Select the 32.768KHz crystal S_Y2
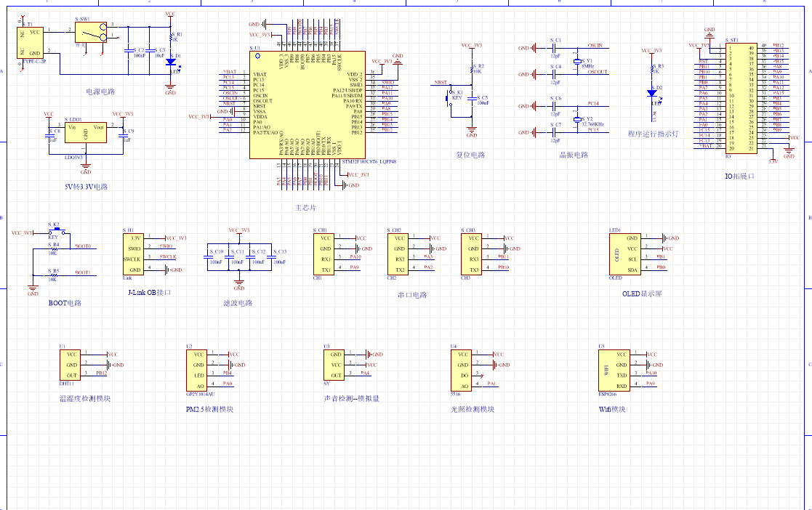The image size is (812, 510). [x=578, y=120]
